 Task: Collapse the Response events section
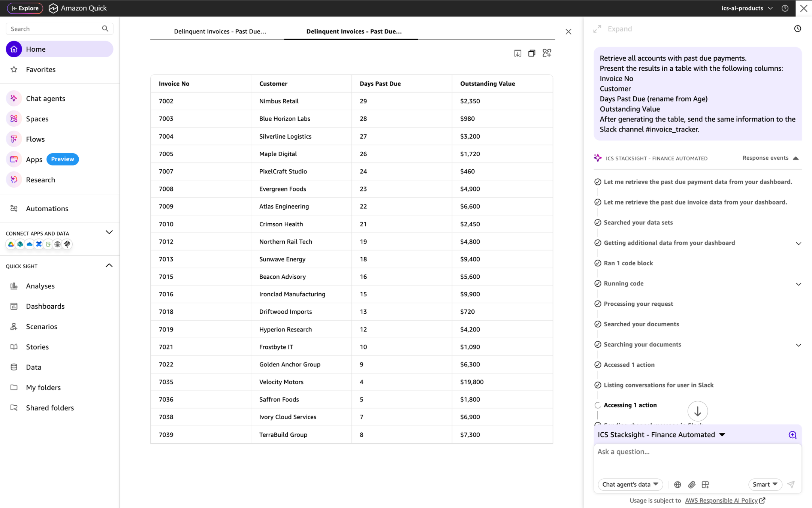pos(770,158)
